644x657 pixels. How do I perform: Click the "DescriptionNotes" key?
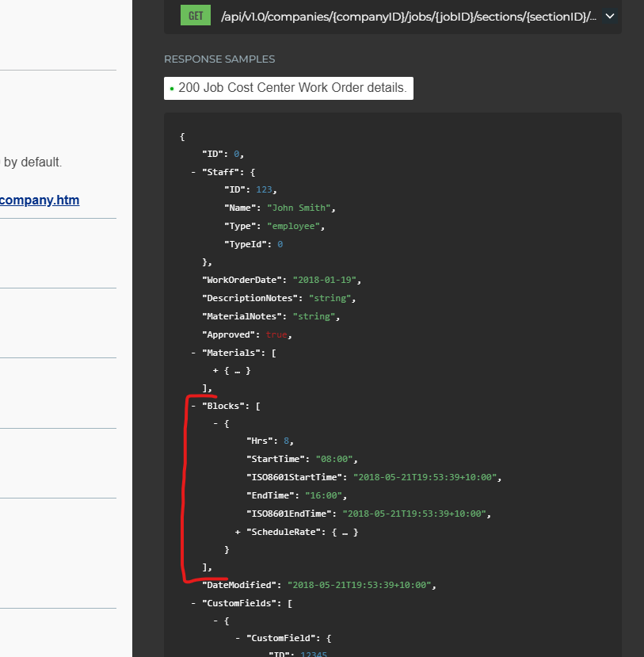tap(250, 298)
